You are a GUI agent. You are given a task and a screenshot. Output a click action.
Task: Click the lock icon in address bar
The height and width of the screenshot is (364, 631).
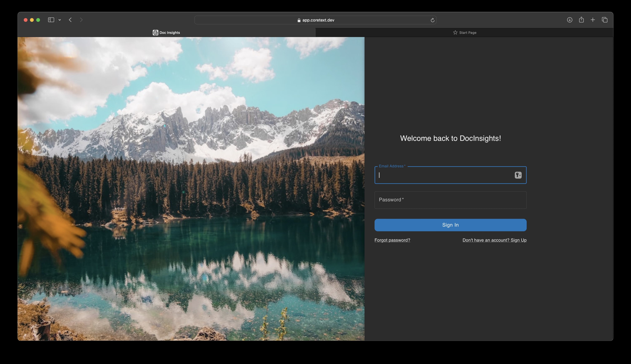point(299,20)
